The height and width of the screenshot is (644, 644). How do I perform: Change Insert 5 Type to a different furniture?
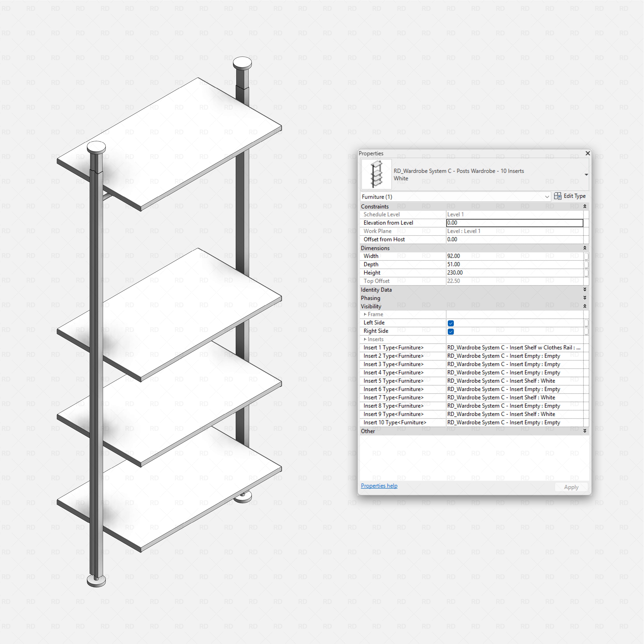pyautogui.click(x=513, y=381)
